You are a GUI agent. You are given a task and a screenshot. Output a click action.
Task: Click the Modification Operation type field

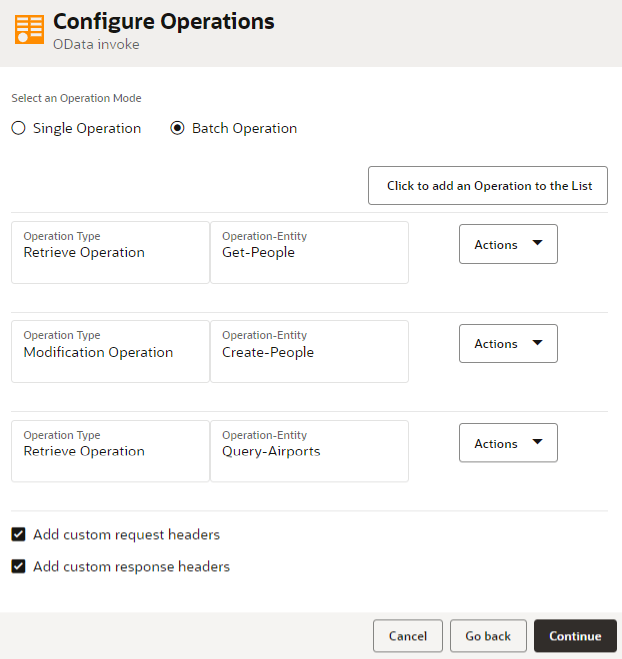pyautogui.click(x=110, y=351)
